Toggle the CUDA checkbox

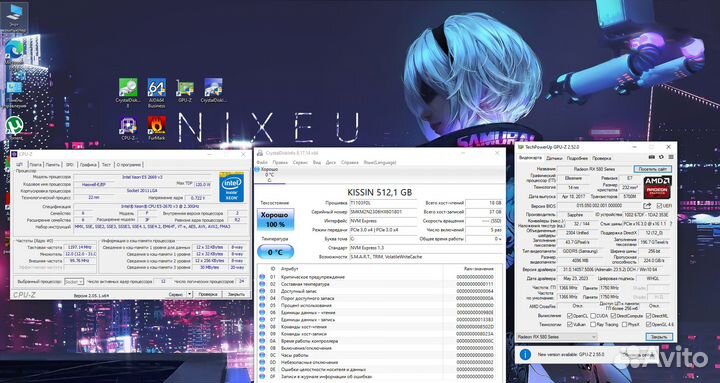pyautogui.click(x=593, y=316)
